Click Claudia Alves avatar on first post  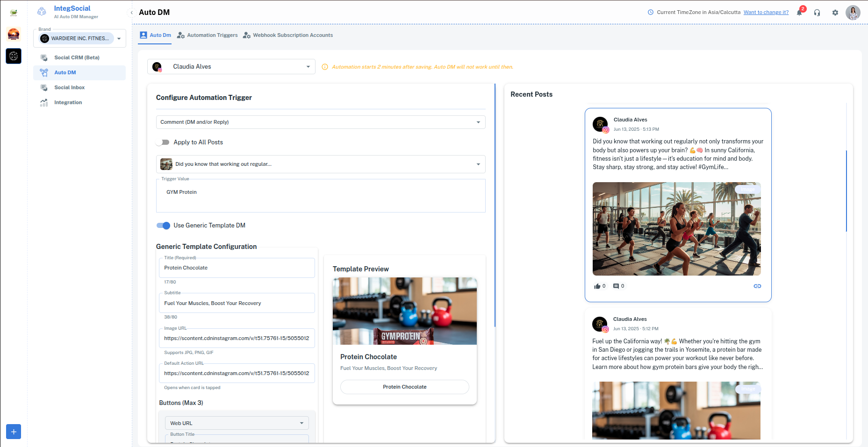(601, 125)
